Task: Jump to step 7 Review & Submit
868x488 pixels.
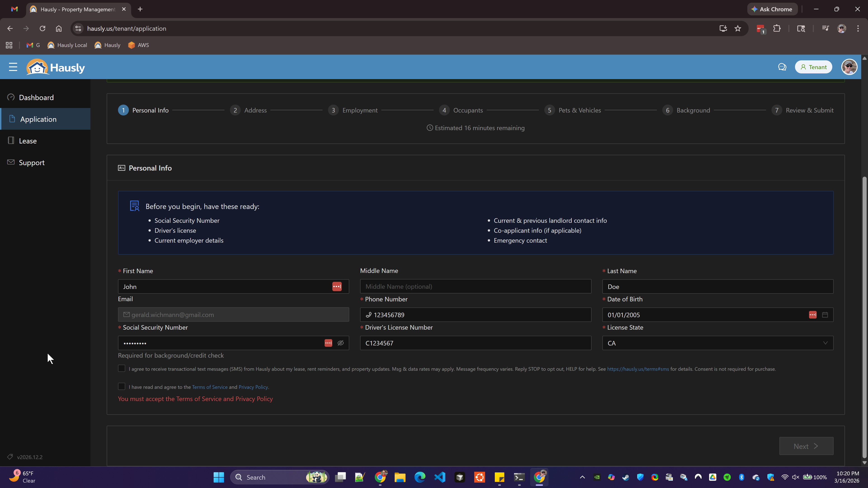Action: pyautogui.click(x=802, y=110)
